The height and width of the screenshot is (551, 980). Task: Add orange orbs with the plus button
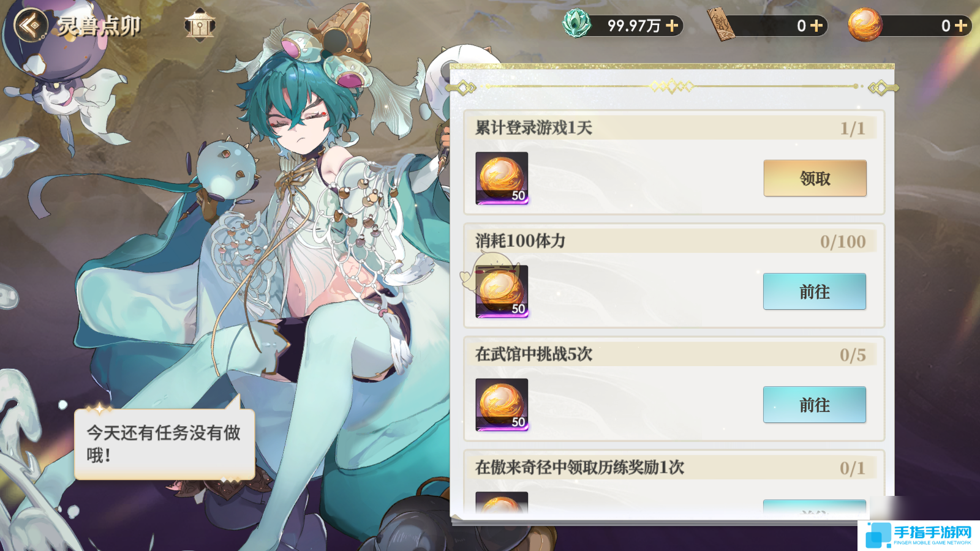pyautogui.click(x=961, y=26)
